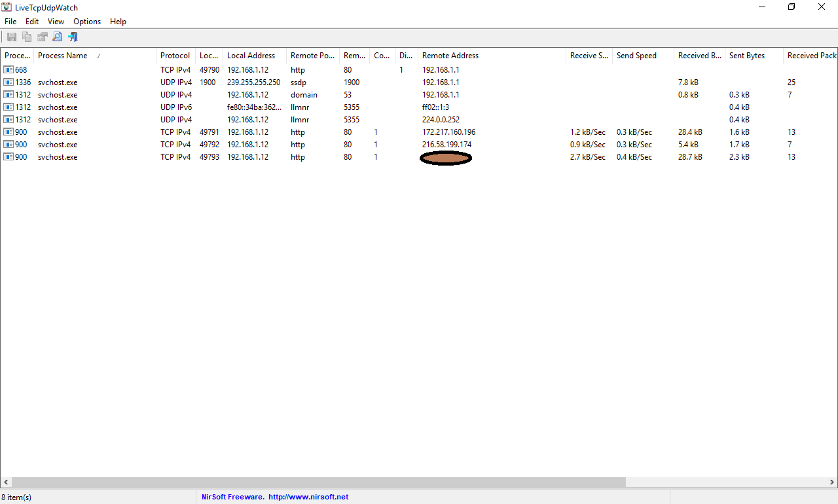Open the nirsoft.net link in the status bar

point(308,497)
